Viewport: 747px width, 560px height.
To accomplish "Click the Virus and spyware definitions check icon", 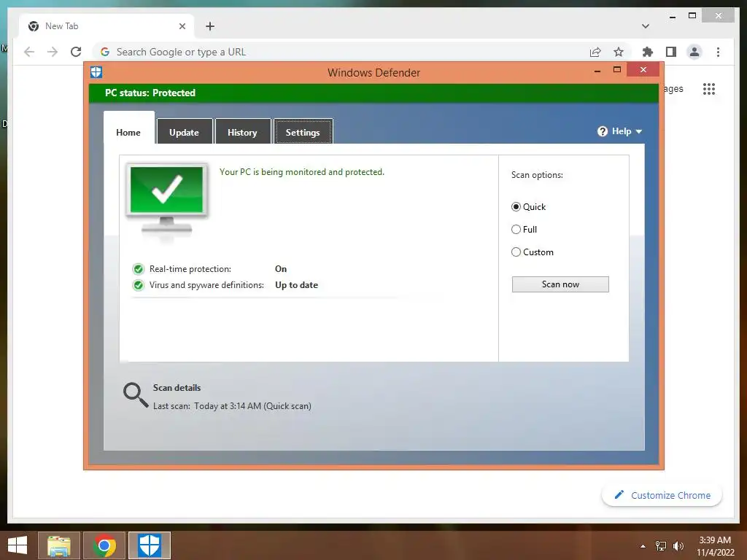I will click(138, 285).
